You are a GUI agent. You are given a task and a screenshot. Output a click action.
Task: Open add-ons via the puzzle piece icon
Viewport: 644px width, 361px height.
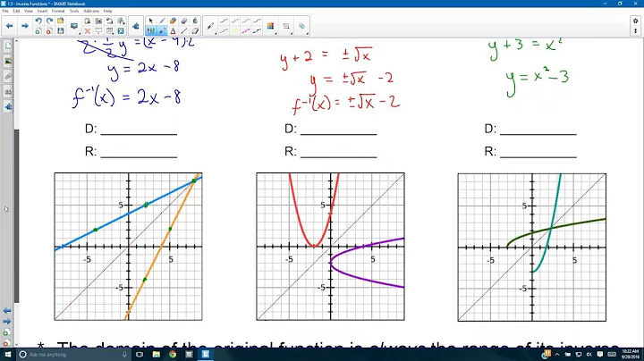(x=136, y=26)
